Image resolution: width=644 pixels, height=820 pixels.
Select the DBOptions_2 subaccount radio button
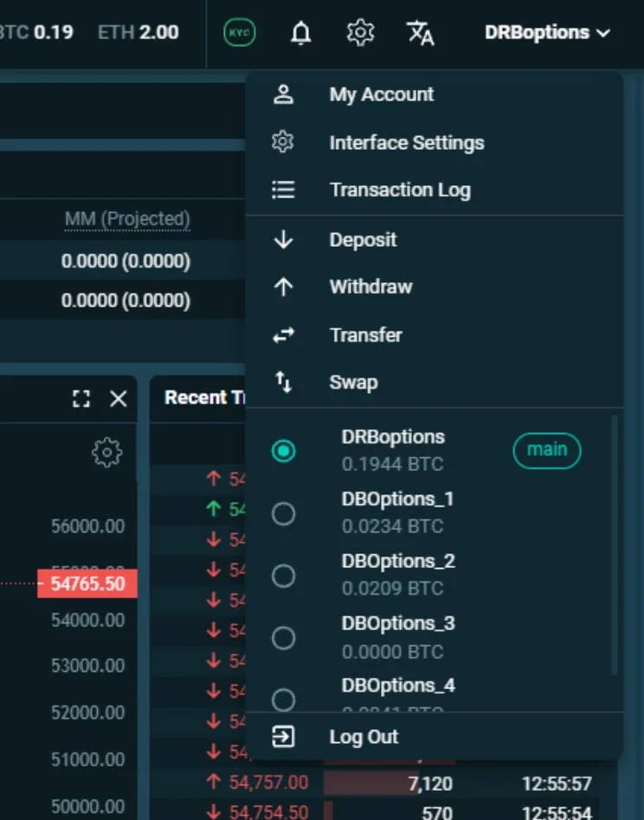tap(283, 576)
